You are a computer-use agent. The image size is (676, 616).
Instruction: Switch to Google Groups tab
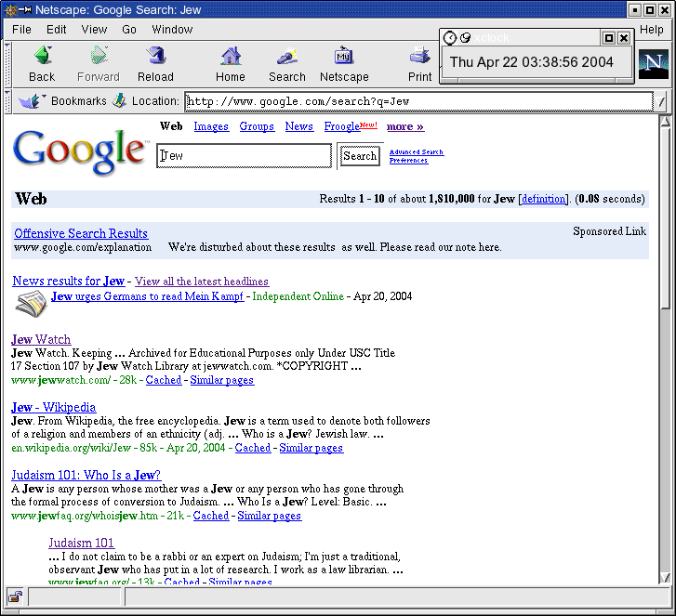point(257,126)
